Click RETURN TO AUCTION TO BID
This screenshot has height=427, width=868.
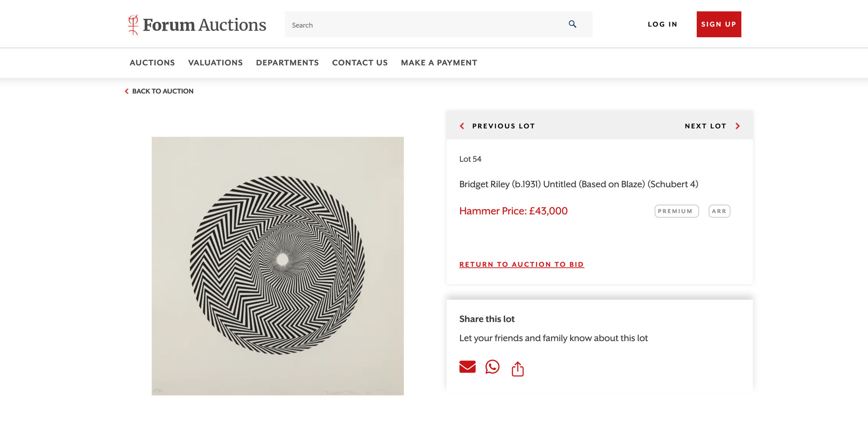(x=521, y=264)
